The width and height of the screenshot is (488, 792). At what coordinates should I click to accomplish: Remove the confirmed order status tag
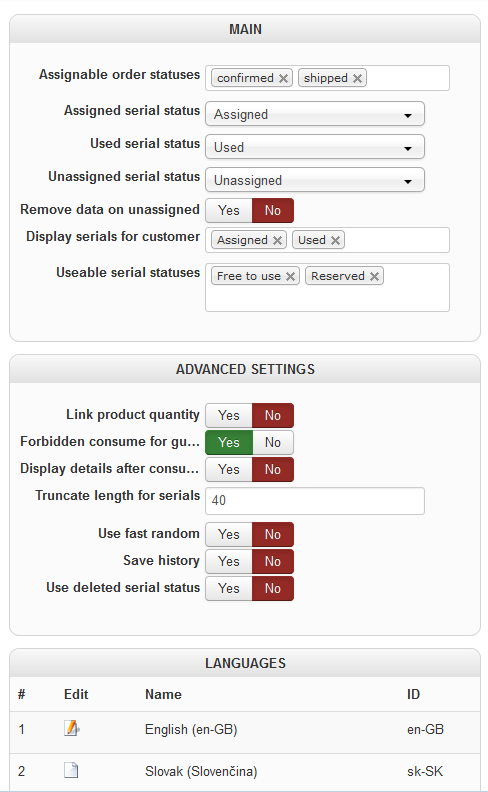pos(283,78)
